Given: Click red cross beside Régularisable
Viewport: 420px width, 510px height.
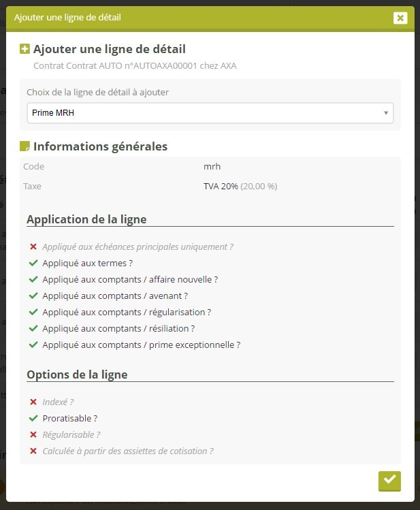Looking at the screenshot, I should pyautogui.click(x=33, y=435).
